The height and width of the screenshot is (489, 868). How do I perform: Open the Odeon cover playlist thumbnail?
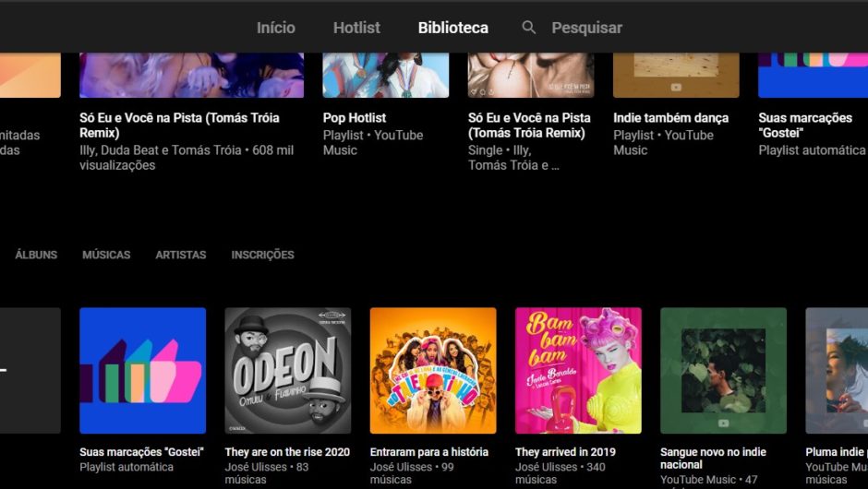pos(288,371)
